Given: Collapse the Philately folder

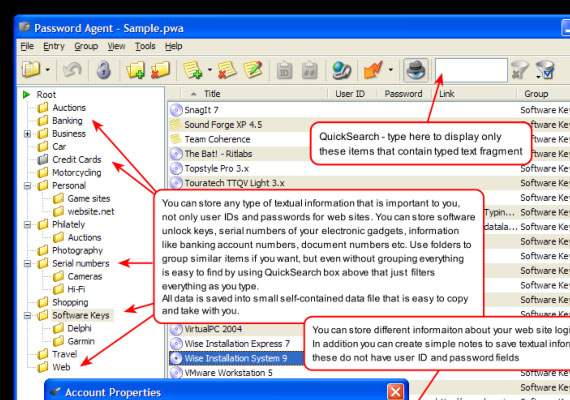Looking at the screenshot, I should [27, 225].
